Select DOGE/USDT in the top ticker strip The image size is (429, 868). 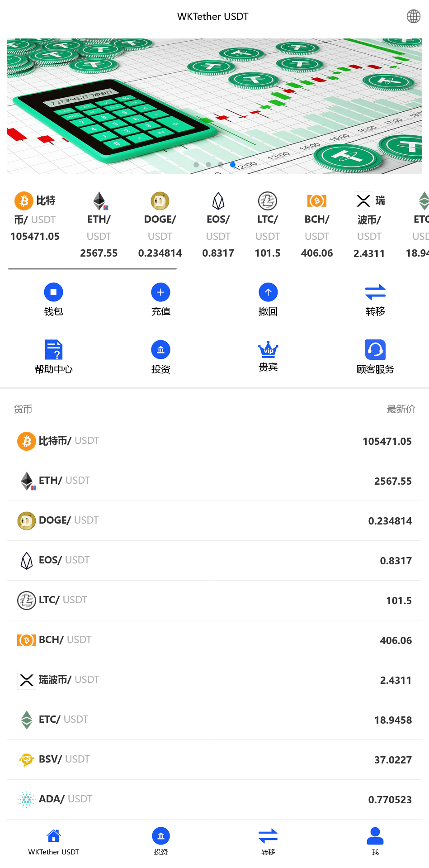[160, 225]
